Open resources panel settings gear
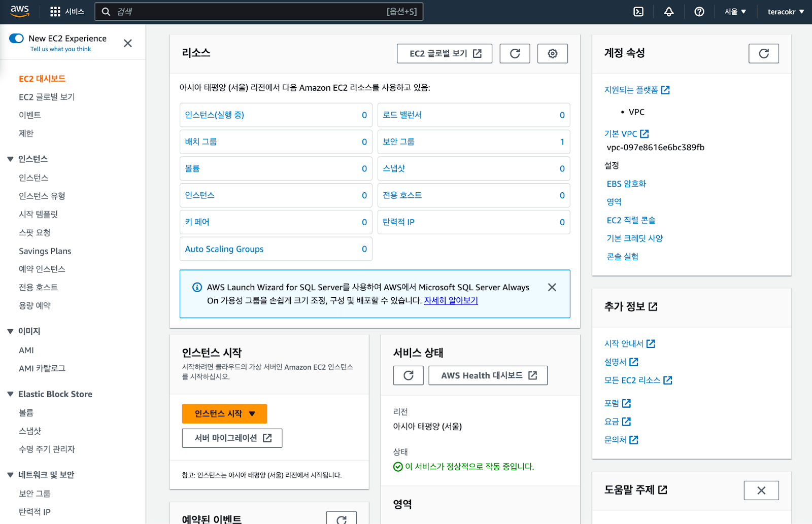Screen dimensions: 812x524 click(x=552, y=54)
